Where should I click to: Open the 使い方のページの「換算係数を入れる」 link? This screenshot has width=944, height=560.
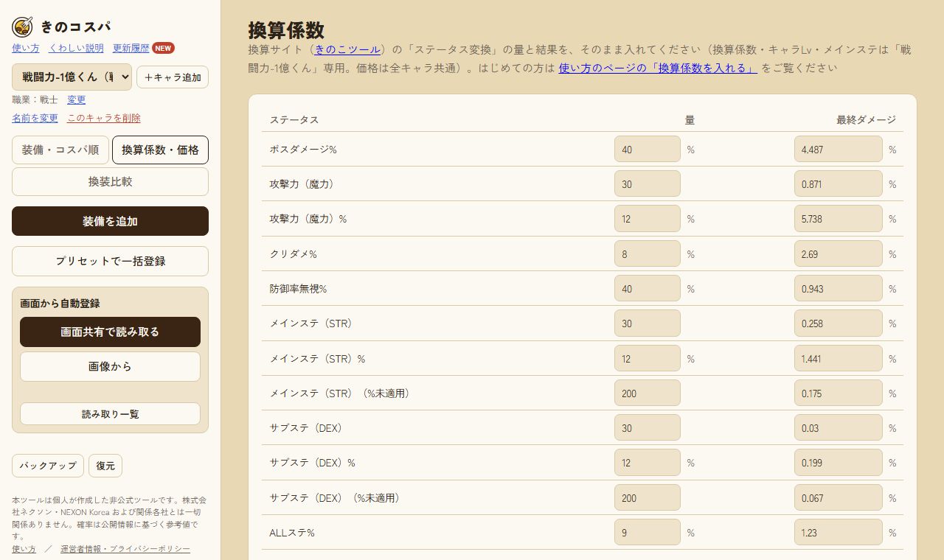point(658,68)
